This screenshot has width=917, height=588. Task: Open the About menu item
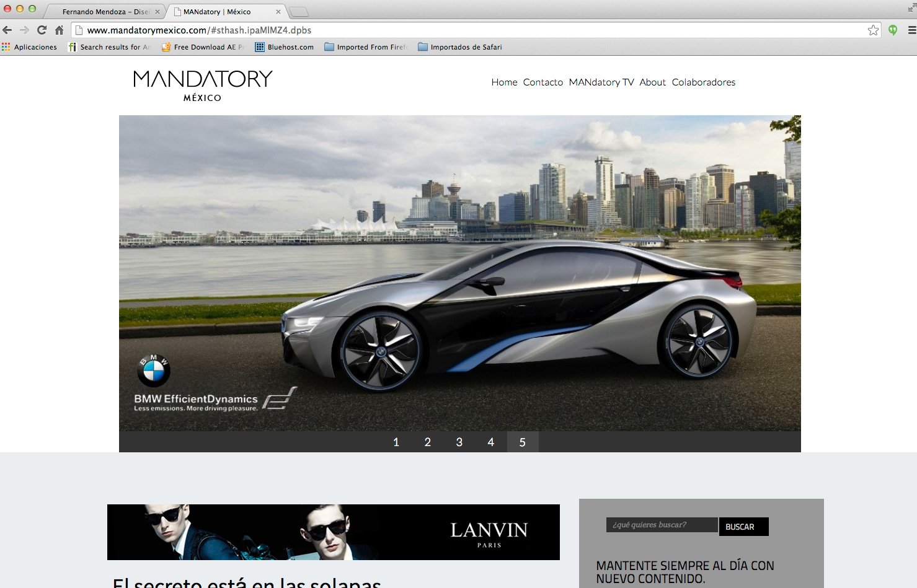pos(653,82)
